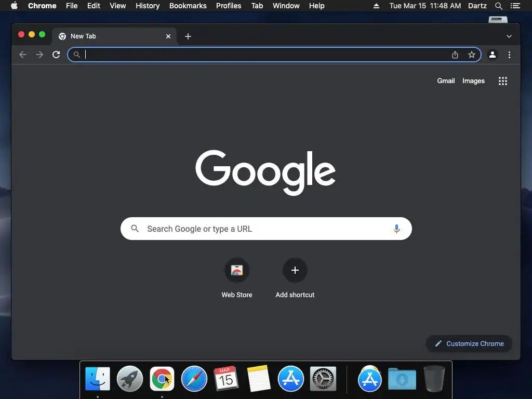The height and width of the screenshot is (399, 532).
Task: Open the Edit menu
Action: tap(94, 6)
